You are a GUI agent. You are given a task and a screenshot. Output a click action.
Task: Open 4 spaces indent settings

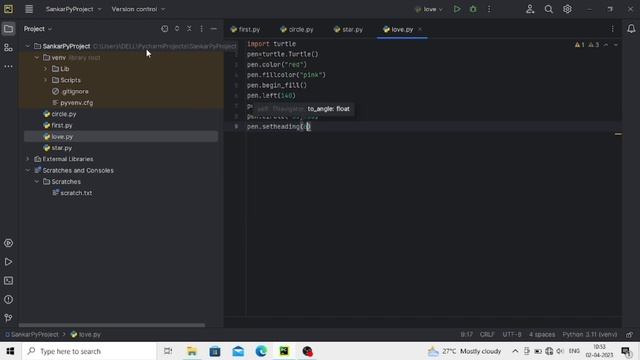pyautogui.click(x=542, y=335)
